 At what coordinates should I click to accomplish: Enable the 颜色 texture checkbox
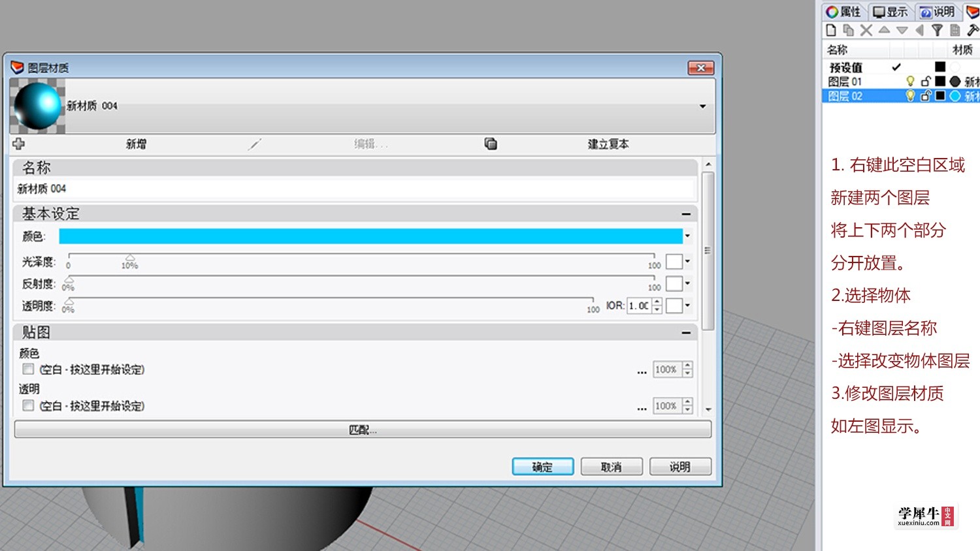[x=28, y=370]
